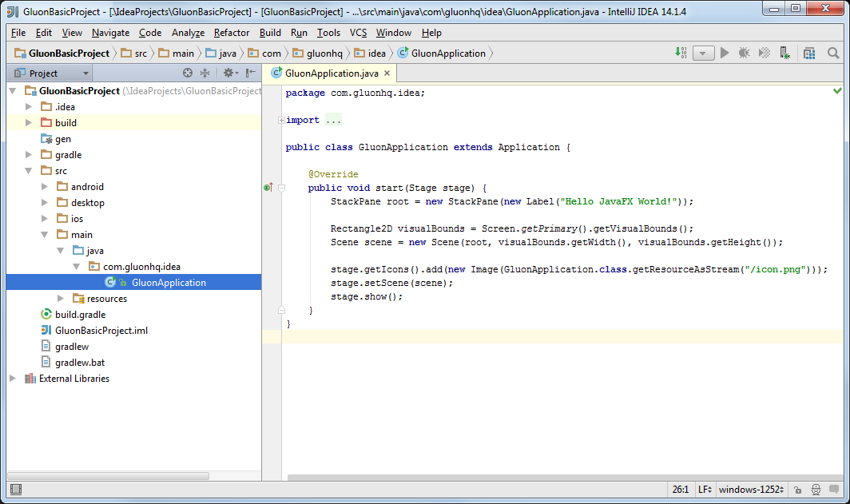Open the Edit menu
The width and height of the screenshot is (850, 504).
44,33
